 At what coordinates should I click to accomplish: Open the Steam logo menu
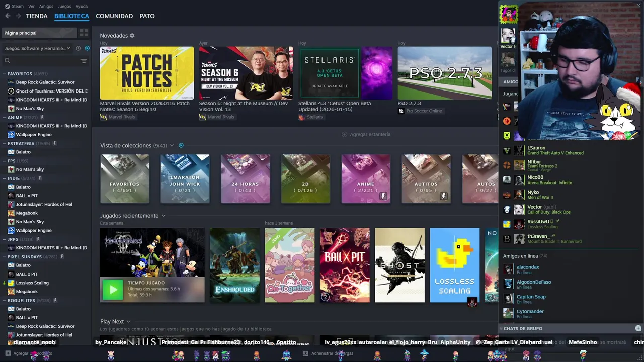pos(14,6)
